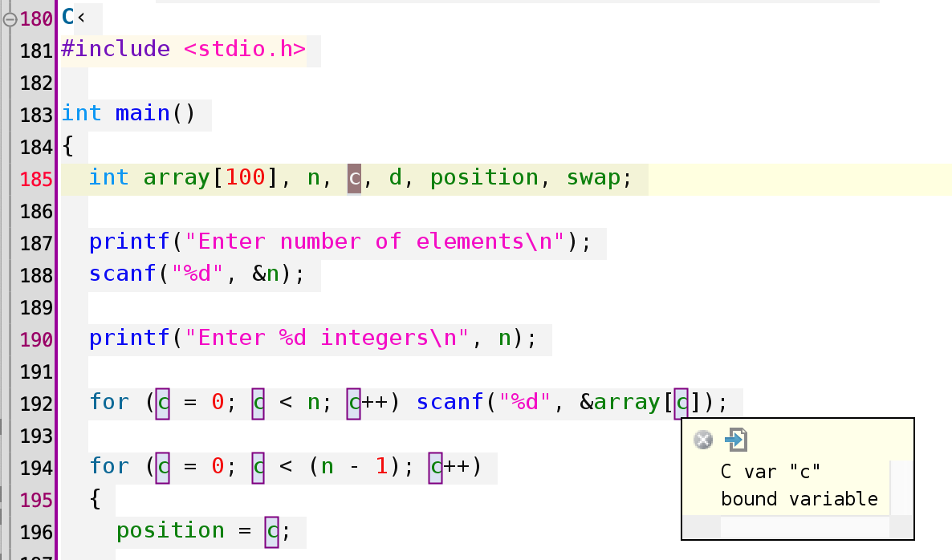952x560 pixels.
Task: Click the "Enter %d integers\n" string
Action: coord(327,338)
